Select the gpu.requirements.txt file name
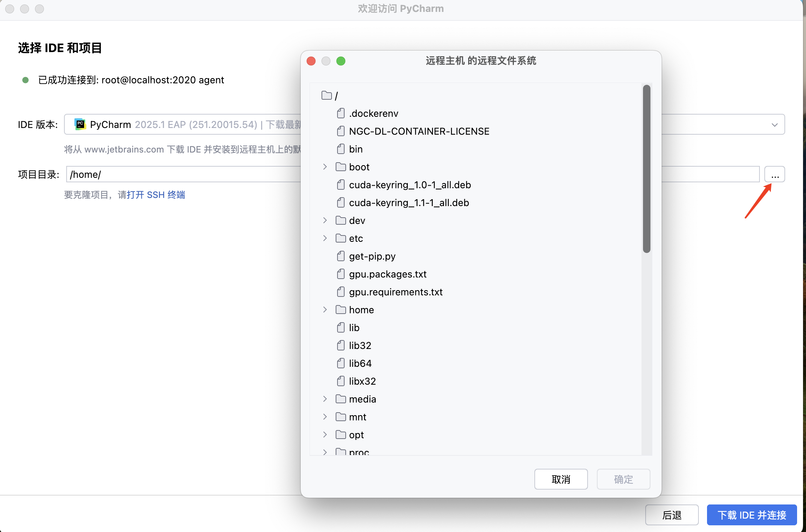 tap(396, 292)
